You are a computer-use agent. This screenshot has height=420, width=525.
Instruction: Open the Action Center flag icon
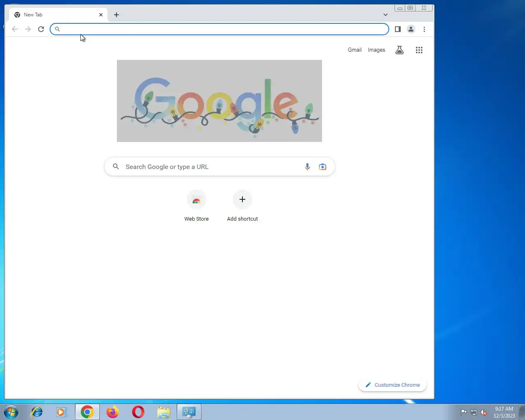(463, 412)
